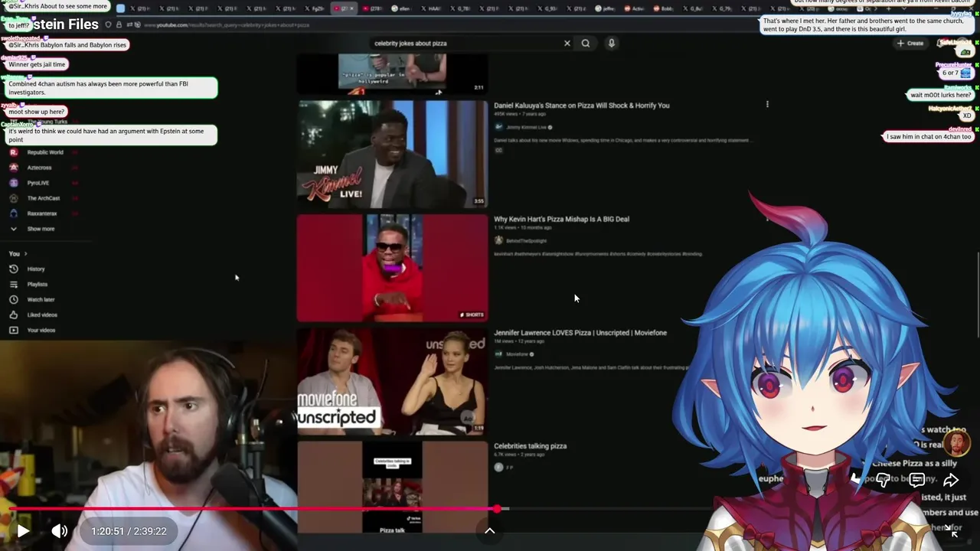Open the round channel avatar overlay
Screen dimensions: 980x551
click(957, 442)
